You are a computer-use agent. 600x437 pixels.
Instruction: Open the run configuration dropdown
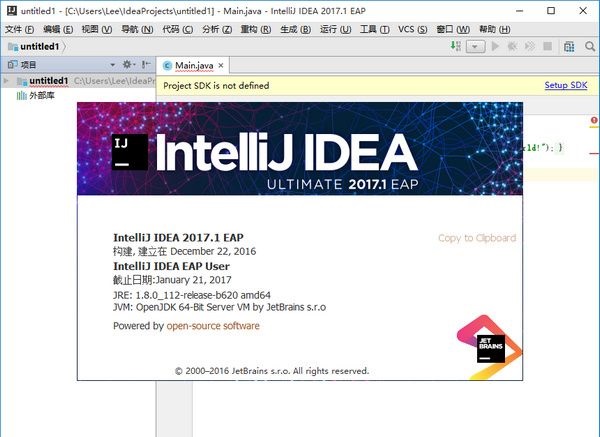[476, 47]
